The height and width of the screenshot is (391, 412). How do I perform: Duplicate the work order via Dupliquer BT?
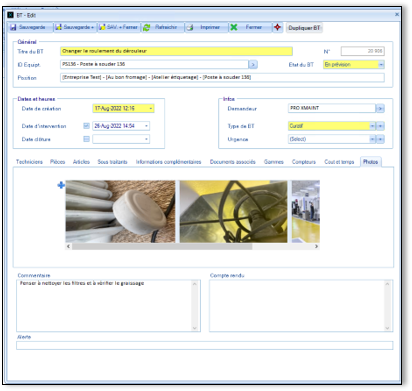coord(304,28)
